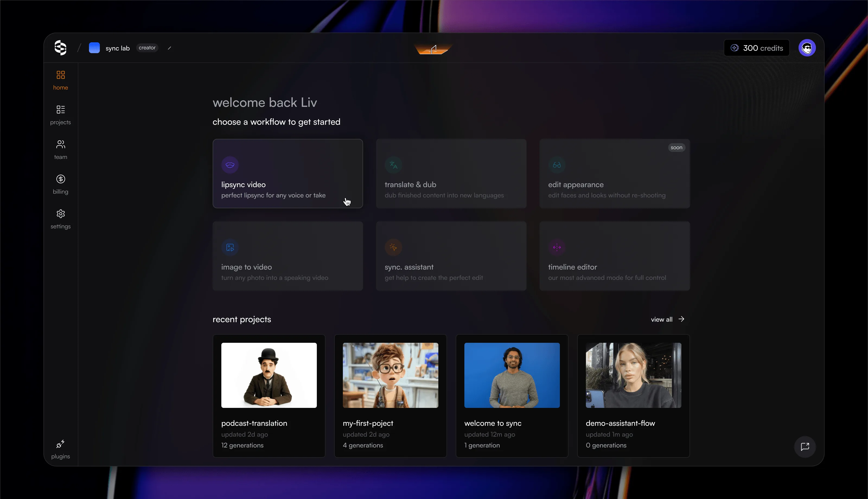Click the edit pencil icon beside creator

[169, 48]
